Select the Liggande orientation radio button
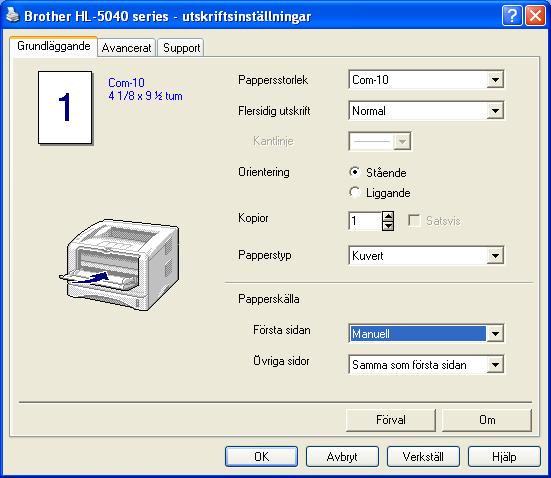 (x=355, y=192)
